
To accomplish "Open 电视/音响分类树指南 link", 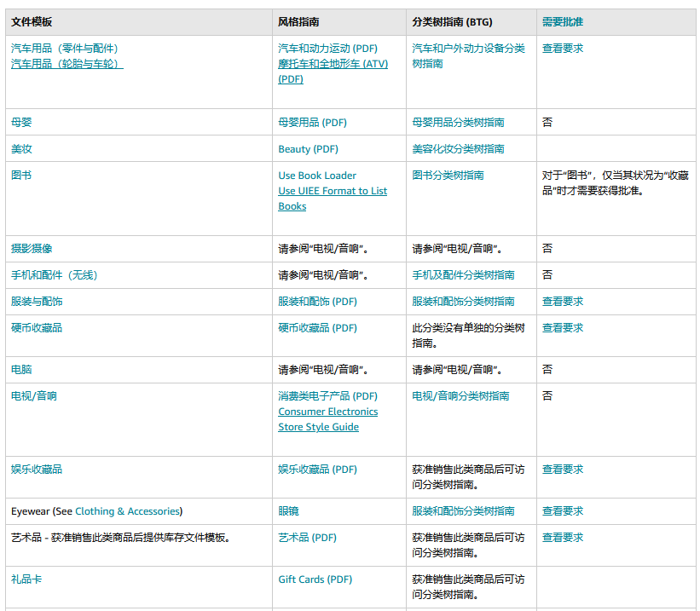I will coord(460,396).
